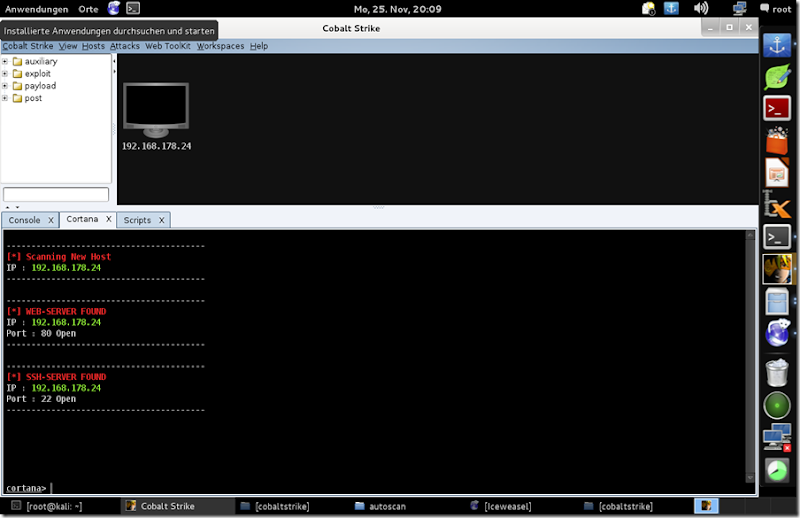Click the Cortana console vertical scrollbar
800x518 pixels.
749,356
